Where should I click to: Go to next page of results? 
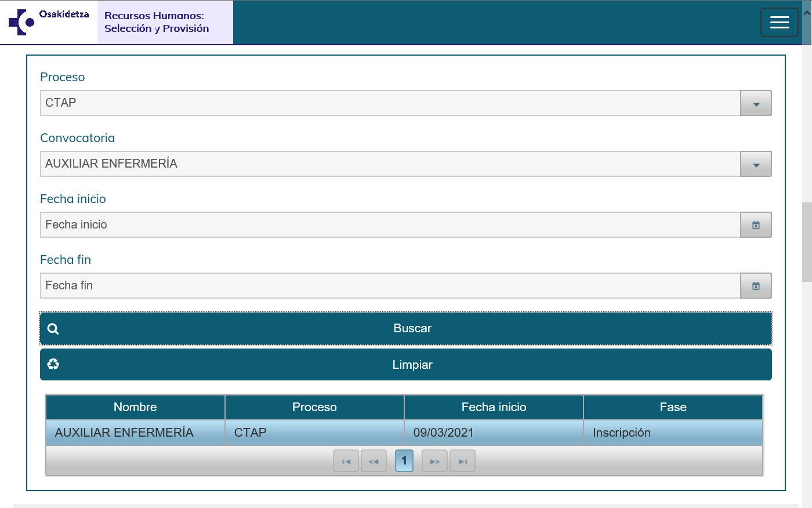coord(434,462)
